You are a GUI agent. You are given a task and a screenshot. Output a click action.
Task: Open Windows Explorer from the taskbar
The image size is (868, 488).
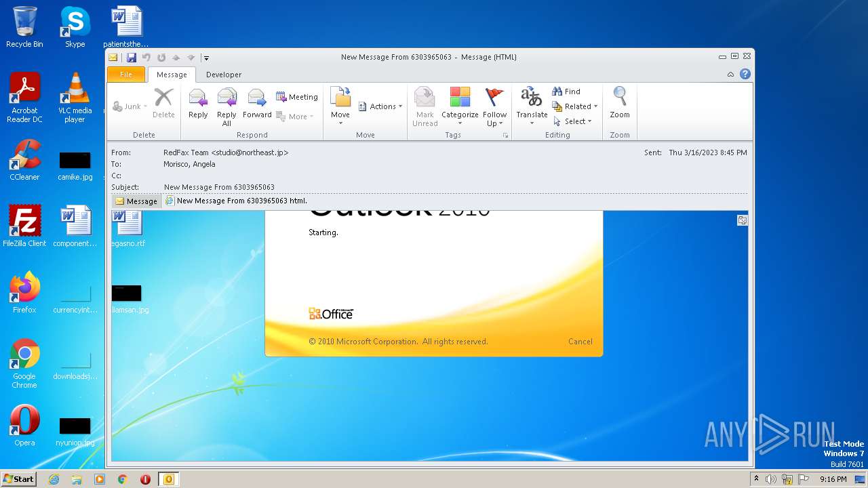click(77, 479)
